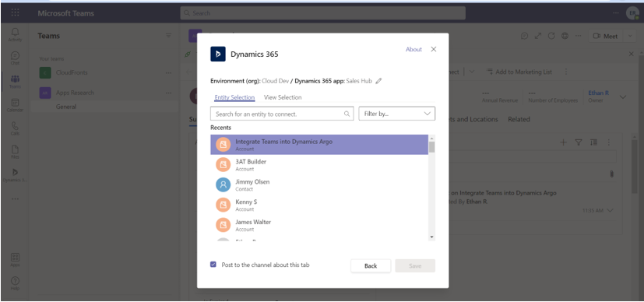
Task: Open the dropdown arrow next to Connect
Action: [x=471, y=72]
